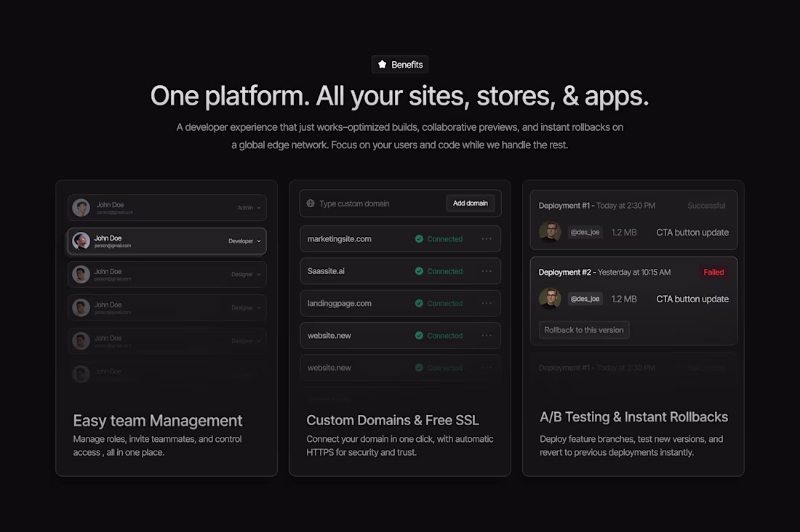Image resolution: width=800 pixels, height=532 pixels.
Task: Open the three-dot menu for Saassite.ai
Action: click(x=487, y=271)
